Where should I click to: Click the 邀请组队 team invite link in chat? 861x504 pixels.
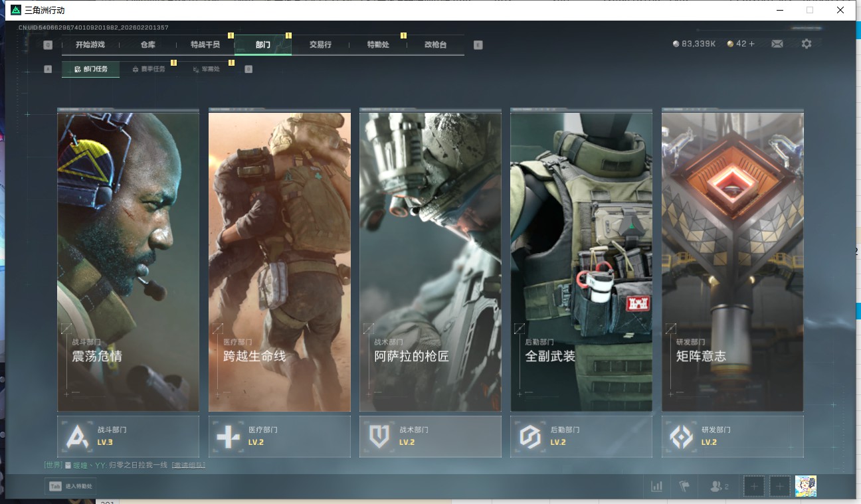[188, 465]
